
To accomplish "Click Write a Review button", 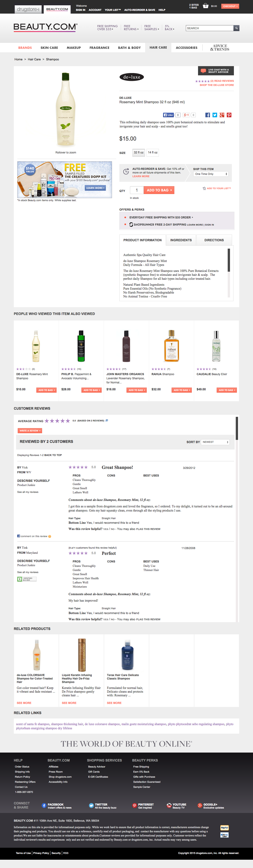I will [x=30, y=431].
